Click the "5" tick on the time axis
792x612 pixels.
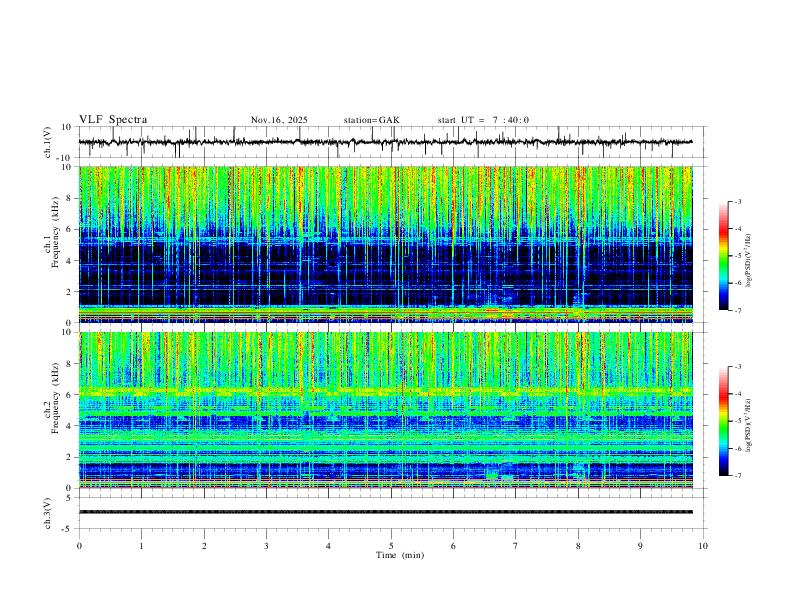point(391,546)
